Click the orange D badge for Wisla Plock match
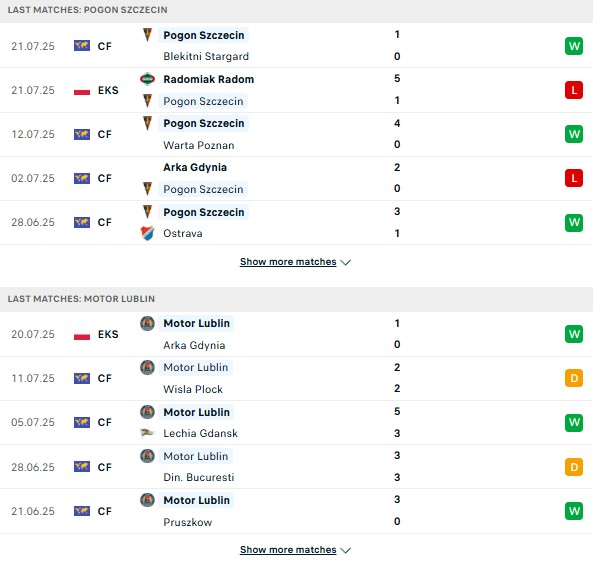 574,378
